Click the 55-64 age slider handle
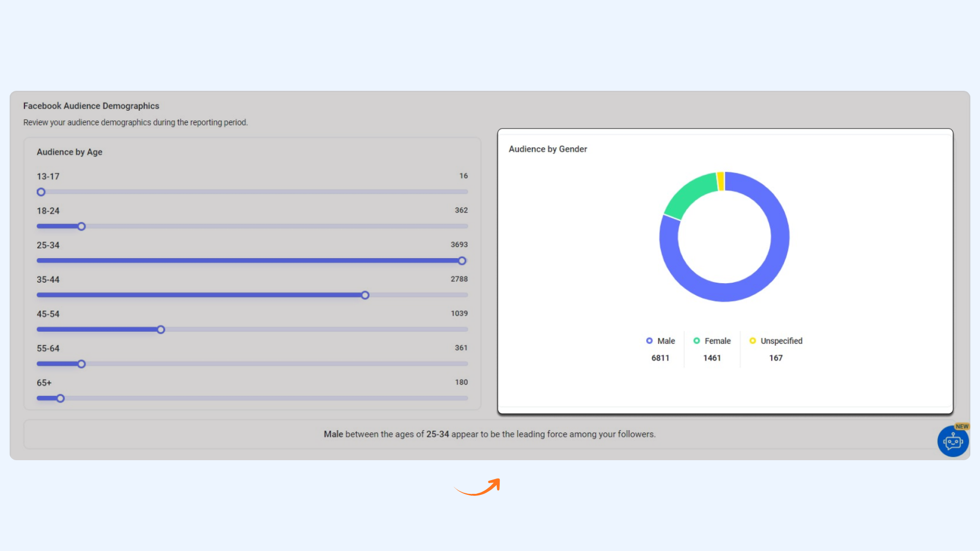This screenshot has height=551, width=980. pyautogui.click(x=82, y=364)
